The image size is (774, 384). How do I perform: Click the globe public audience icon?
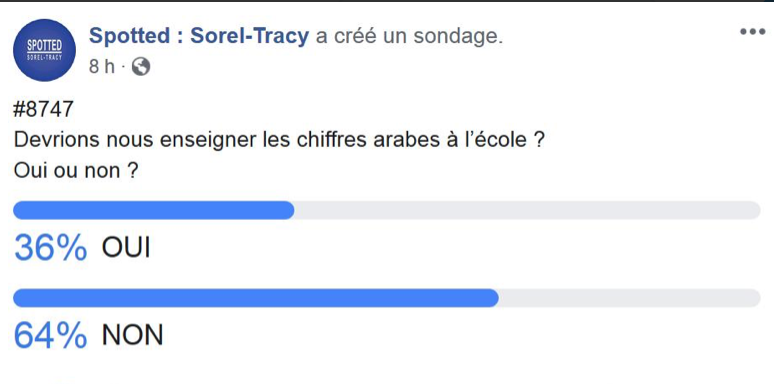coord(141,66)
